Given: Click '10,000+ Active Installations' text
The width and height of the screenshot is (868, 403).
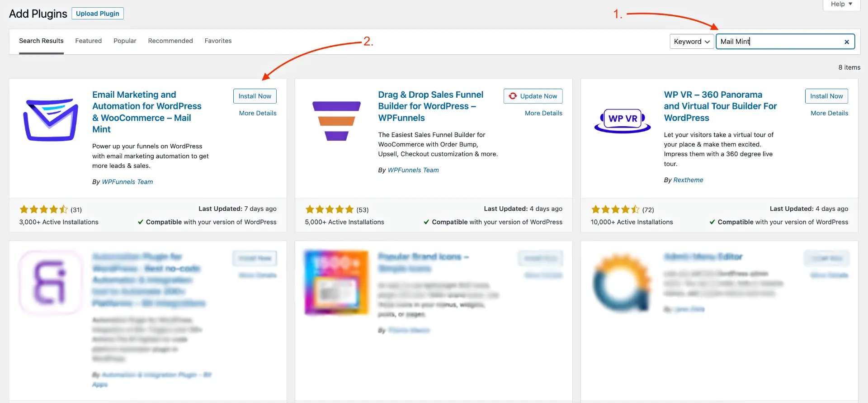Looking at the screenshot, I should [x=632, y=222].
